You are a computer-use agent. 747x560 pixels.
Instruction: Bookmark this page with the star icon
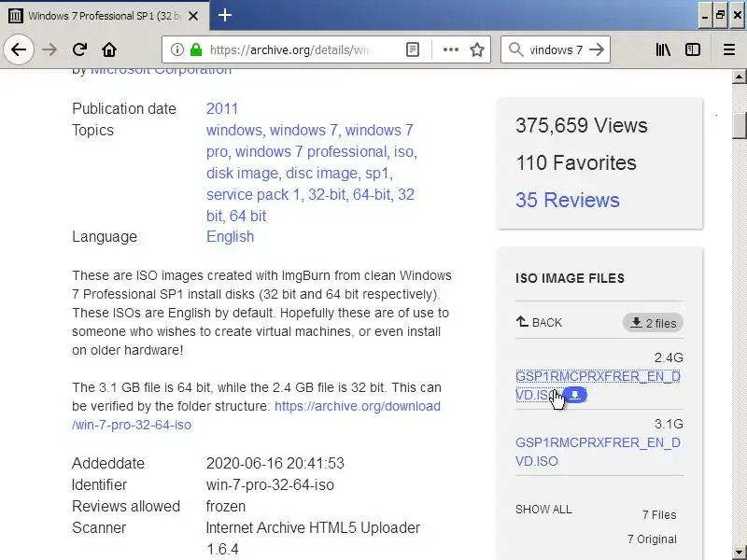click(x=477, y=49)
